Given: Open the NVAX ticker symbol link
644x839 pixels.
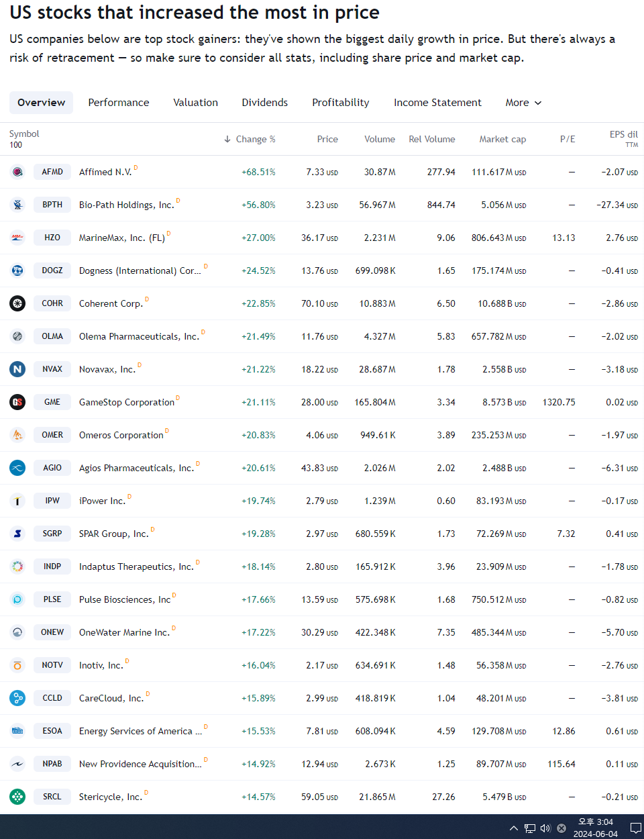Looking at the screenshot, I should point(52,369).
